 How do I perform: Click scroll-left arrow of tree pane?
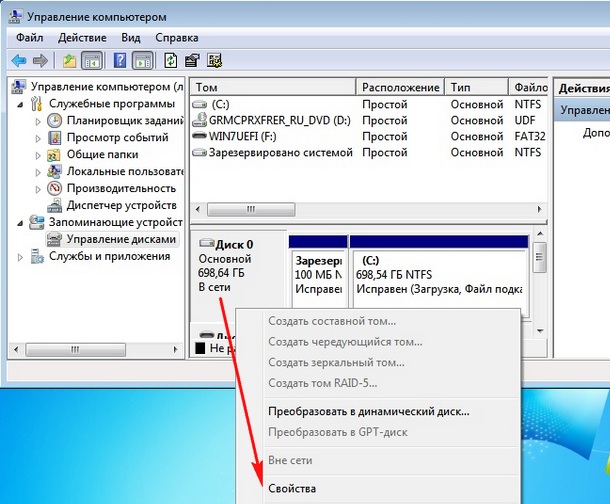16,350
